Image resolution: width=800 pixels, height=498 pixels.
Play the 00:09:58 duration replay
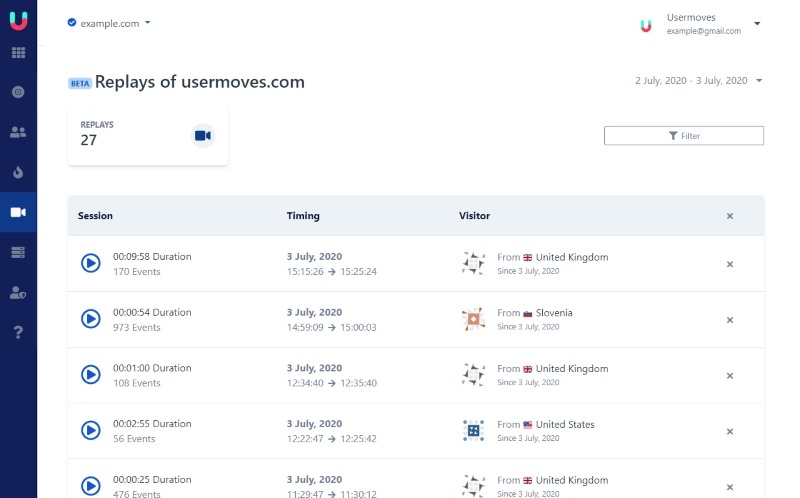tap(90, 264)
